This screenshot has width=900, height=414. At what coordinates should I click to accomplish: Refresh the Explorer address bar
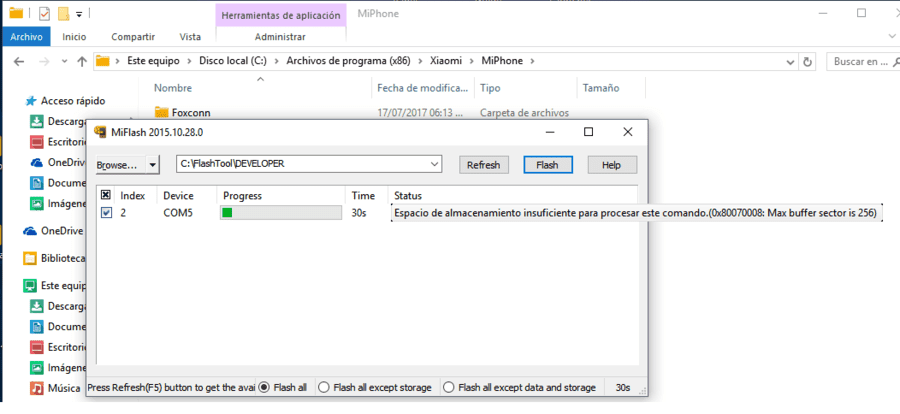(x=808, y=61)
